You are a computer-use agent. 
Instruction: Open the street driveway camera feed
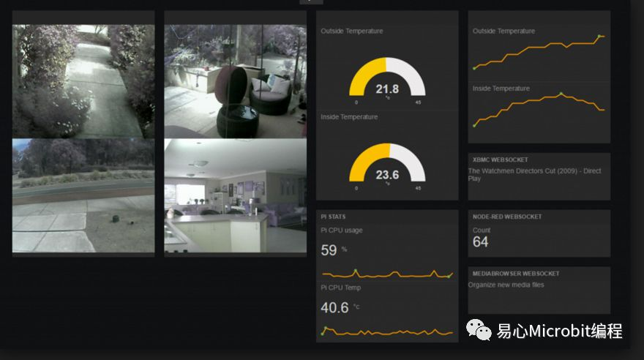tap(83, 195)
